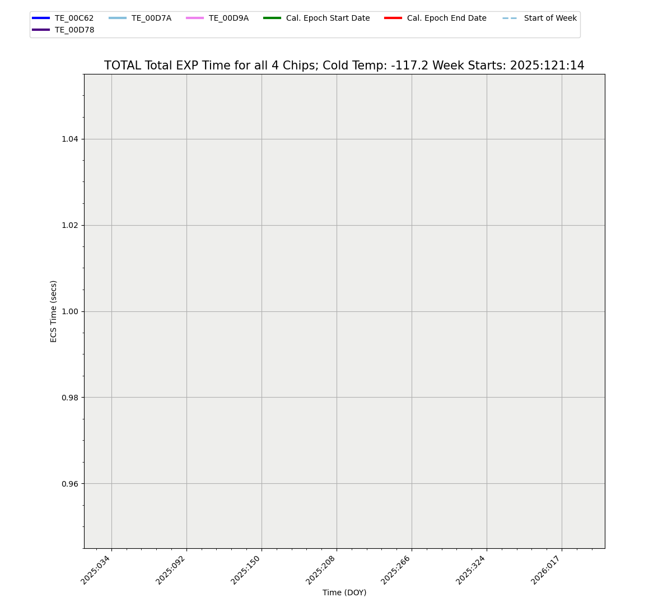
Task: Click the plot title text
Action: [344, 66]
